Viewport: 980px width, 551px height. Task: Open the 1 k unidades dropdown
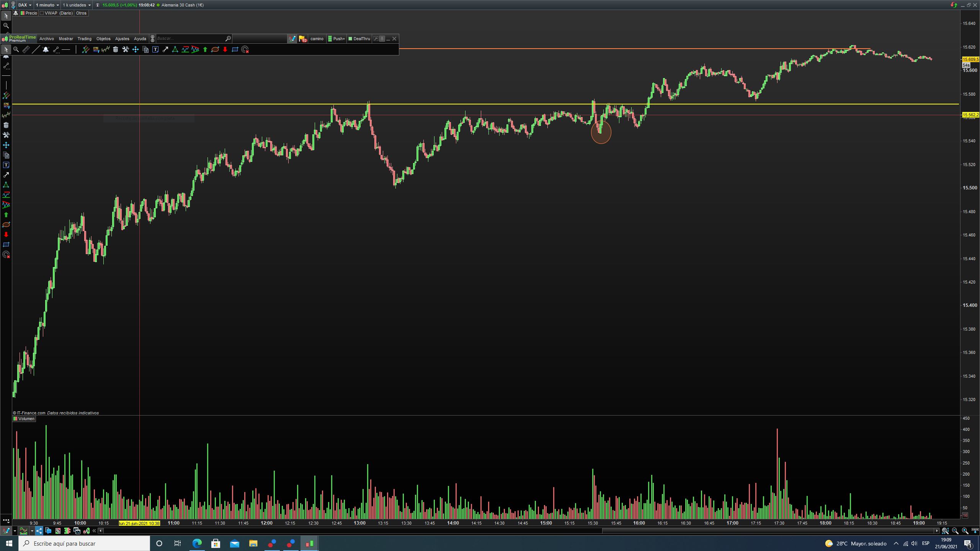[x=77, y=5]
